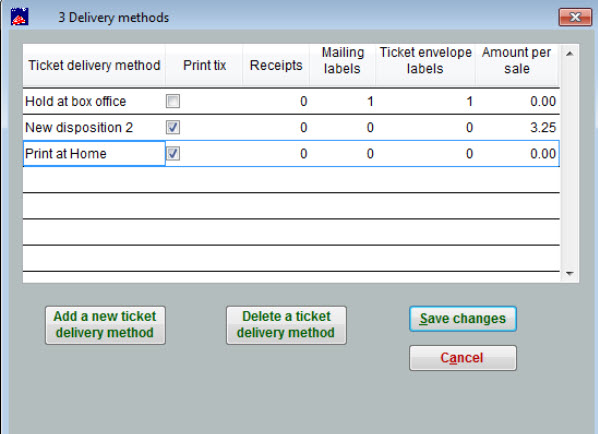Viewport: 598px width, 434px height.
Task: Click Add a new ticket delivery method
Action: (105, 325)
